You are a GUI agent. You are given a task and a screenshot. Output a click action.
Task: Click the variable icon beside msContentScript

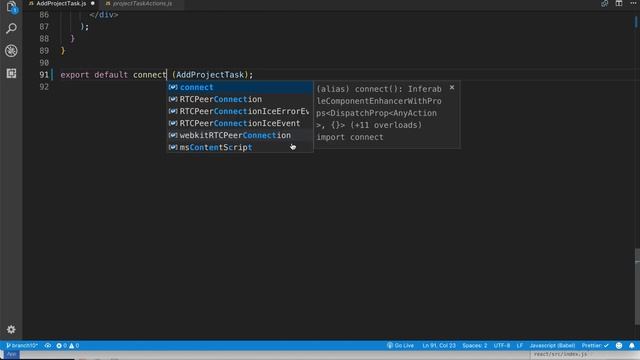tap(173, 147)
